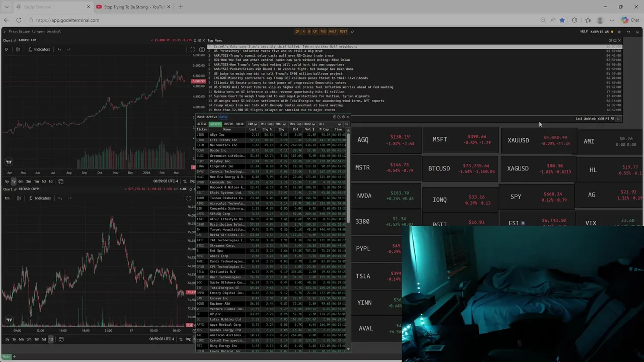The height and width of the screenshot is (362, 644).
Task: Click the browser address bar
Action: (x=282, y=20)
